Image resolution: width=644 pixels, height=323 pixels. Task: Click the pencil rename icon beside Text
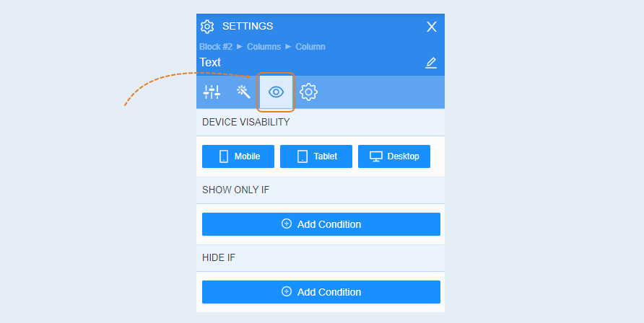click(x=431, y=63)
